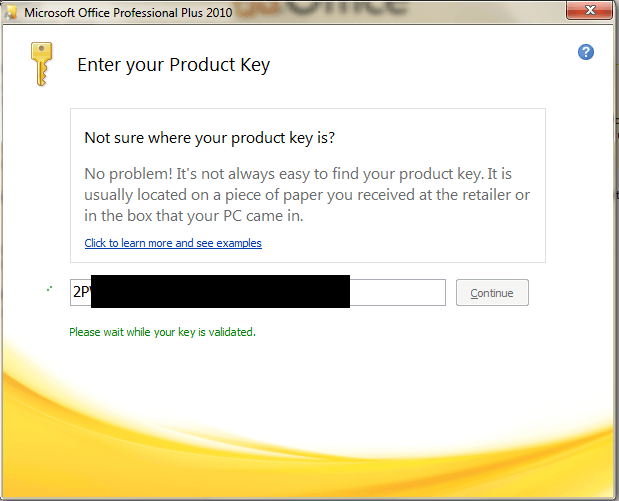Click the blacked-out part of the product key
This screenshot has width=619, height=501.
coord(220,291)
